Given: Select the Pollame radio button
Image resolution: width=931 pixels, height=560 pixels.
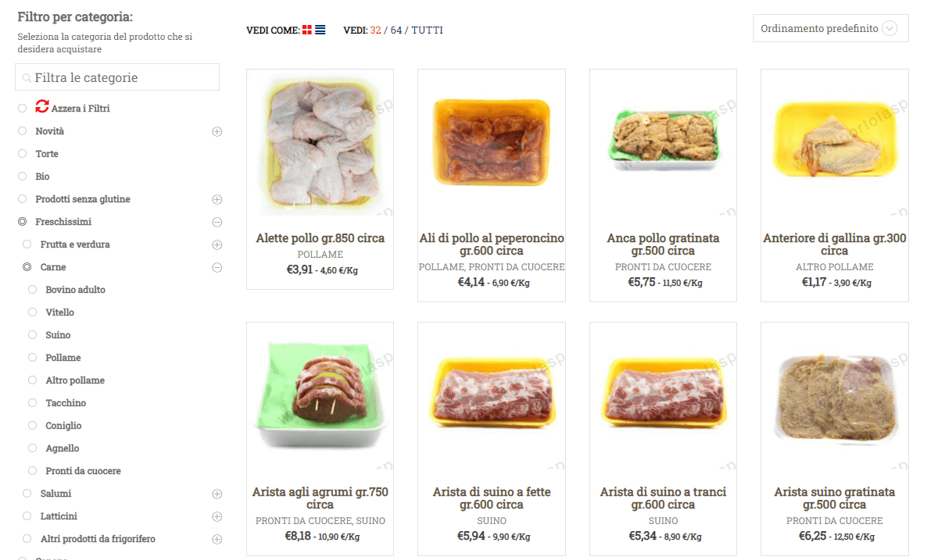Looking at the screenshot, I should click(32, 358).
